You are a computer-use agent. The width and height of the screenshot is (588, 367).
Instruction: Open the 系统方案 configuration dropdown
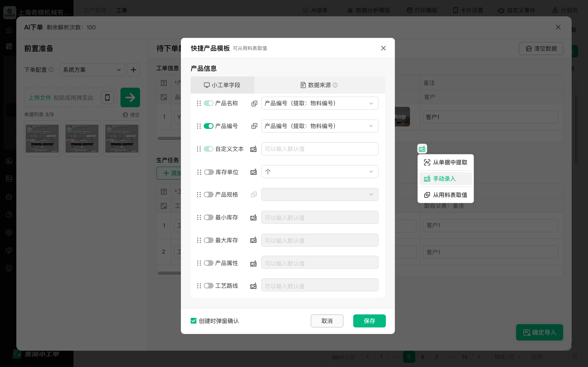coord(92,70)
